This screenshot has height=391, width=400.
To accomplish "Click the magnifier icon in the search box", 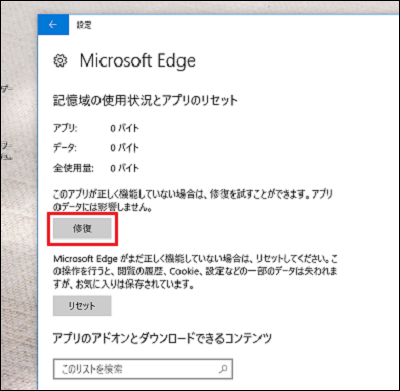I will [223, 369].
